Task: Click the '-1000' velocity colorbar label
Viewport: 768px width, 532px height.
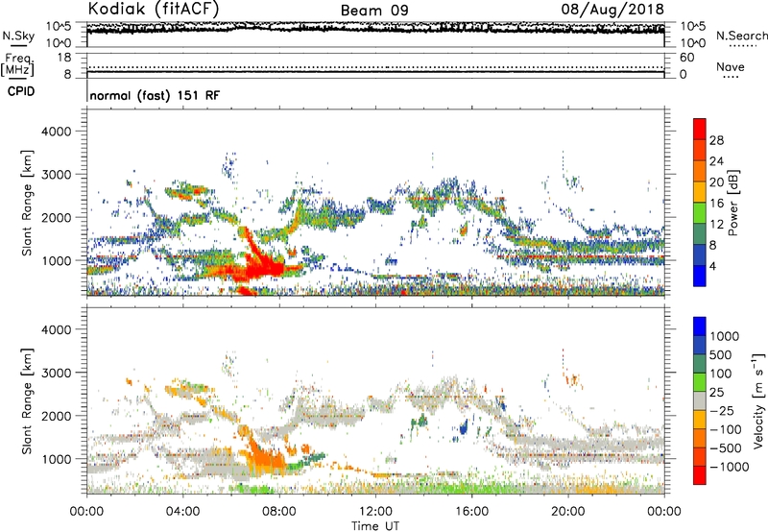Action: click(x=730, y=467)
